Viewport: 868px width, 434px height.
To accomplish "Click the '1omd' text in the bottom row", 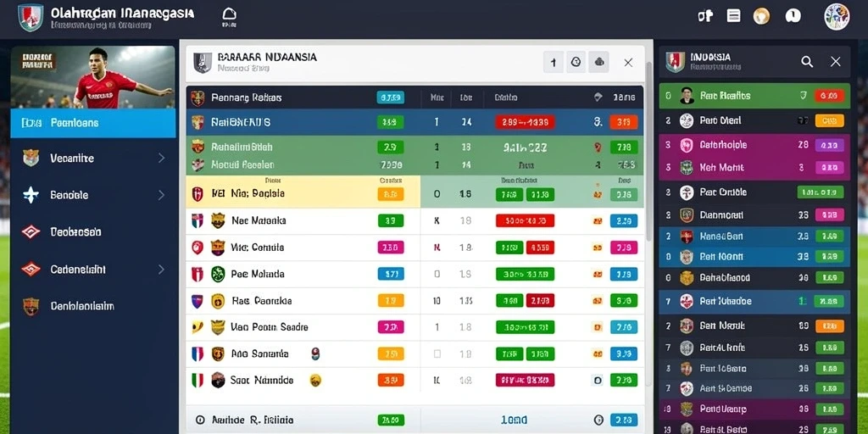I will [514, 420].
